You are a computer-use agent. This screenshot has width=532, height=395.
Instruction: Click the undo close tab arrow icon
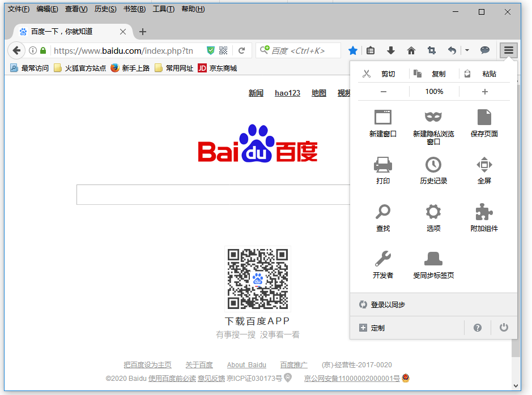click(452, 51)
